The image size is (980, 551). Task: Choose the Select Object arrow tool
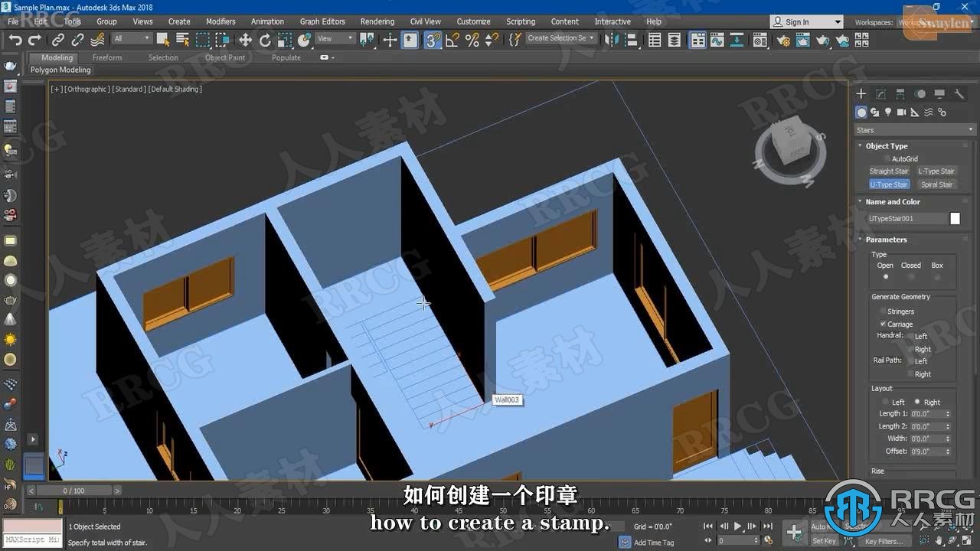[163, 40]
